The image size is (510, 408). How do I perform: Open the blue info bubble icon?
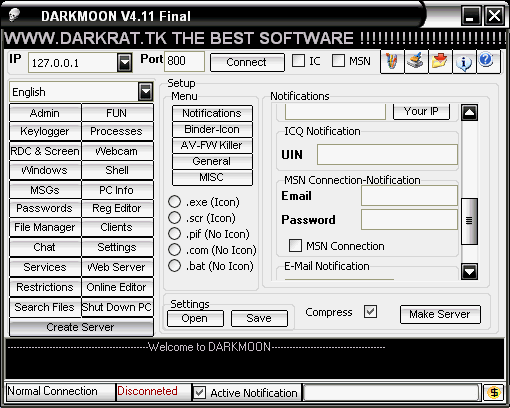pos(464,61)
